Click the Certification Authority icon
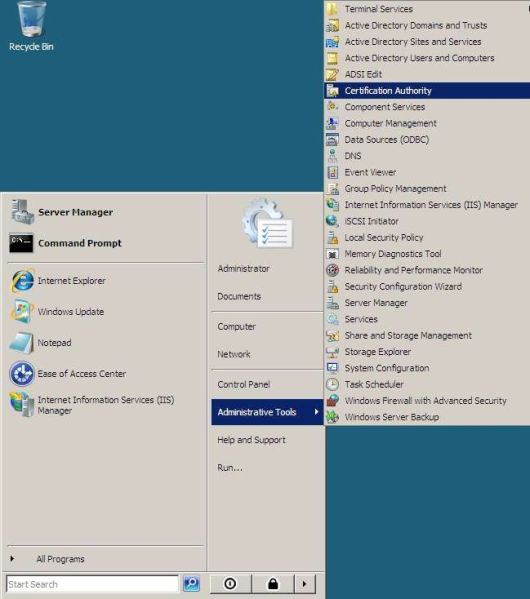The width and height of the screenshot is (530, 599). point(332,91)
